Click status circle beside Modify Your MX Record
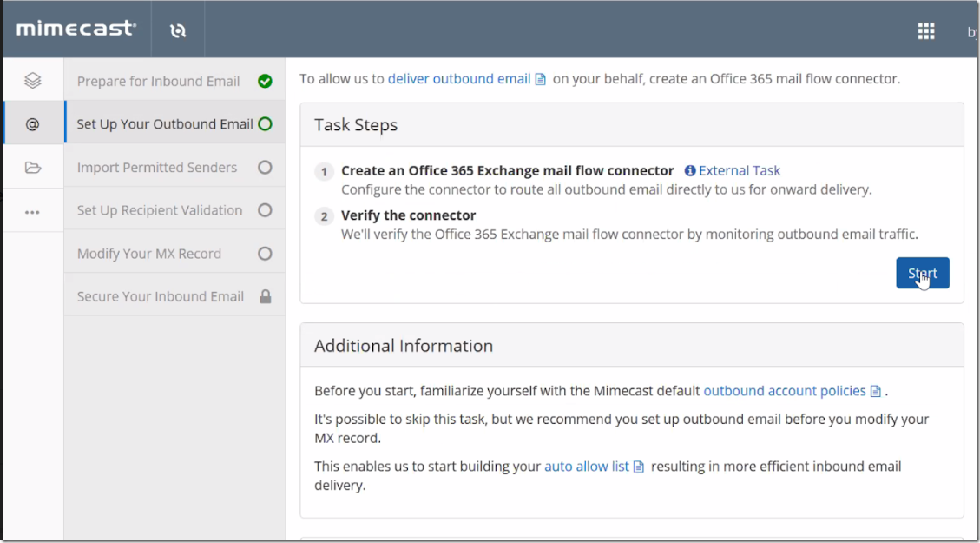 (265, 254)
